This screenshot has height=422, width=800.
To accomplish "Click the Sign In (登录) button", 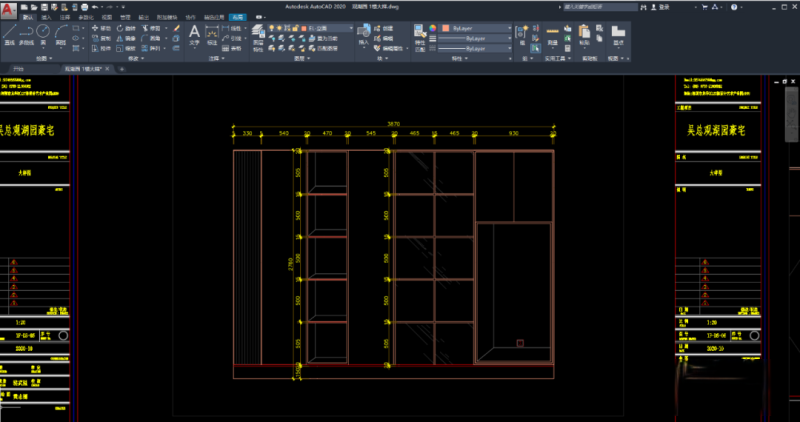I will pyautogui.click(x=660, y=7).
